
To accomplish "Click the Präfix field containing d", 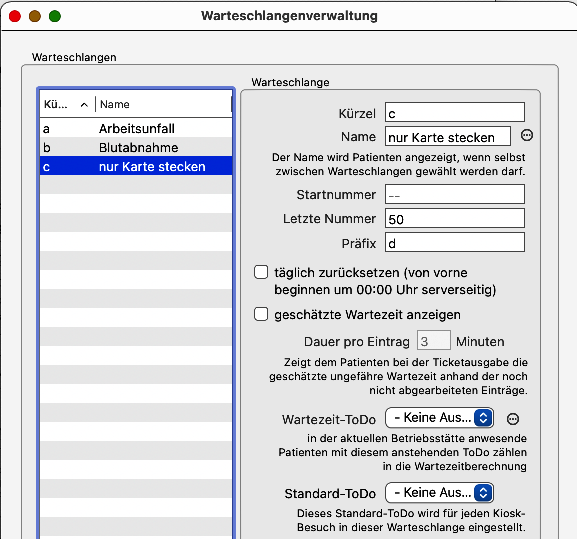I will (x=454, y=242).
